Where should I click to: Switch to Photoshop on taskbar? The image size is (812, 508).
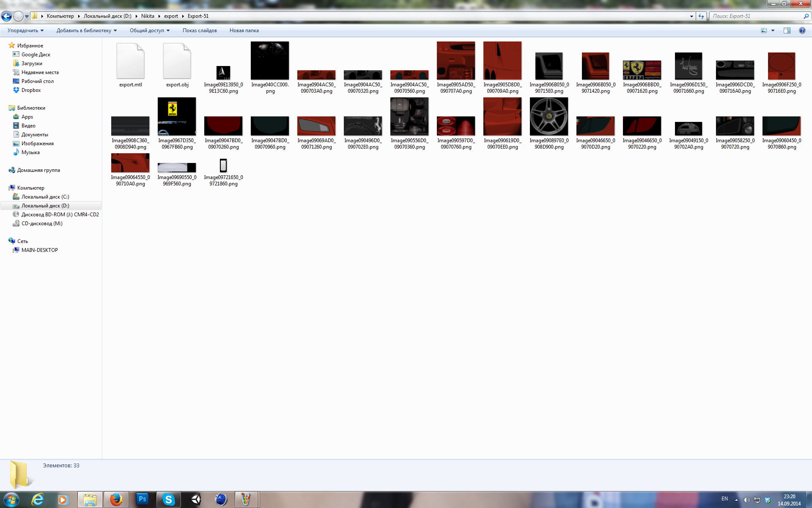tap(143, 500)
